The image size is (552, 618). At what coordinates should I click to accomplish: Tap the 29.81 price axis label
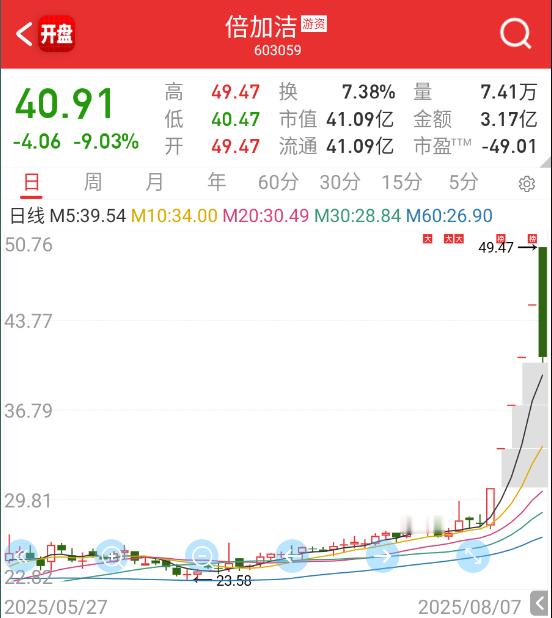[x=28, y=501]
